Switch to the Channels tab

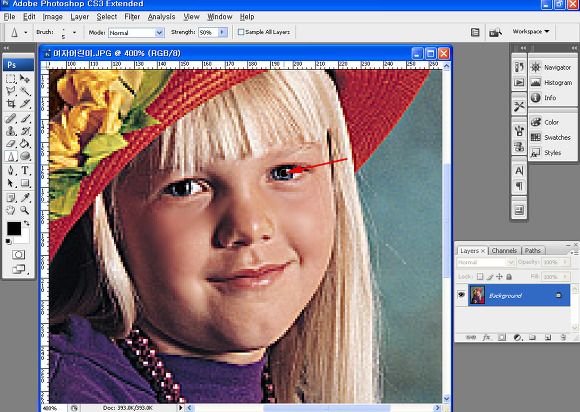(504, 250)
